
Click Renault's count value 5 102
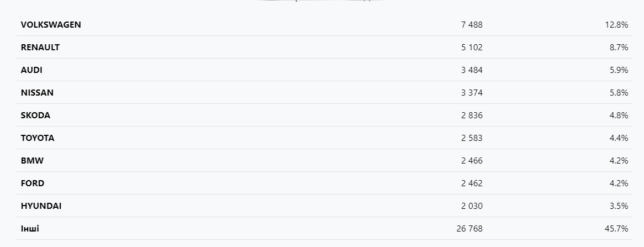pos(471,48)
